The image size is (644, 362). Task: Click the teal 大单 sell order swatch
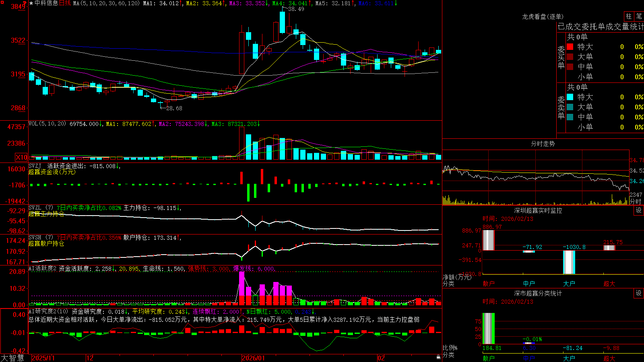point(570,107)
